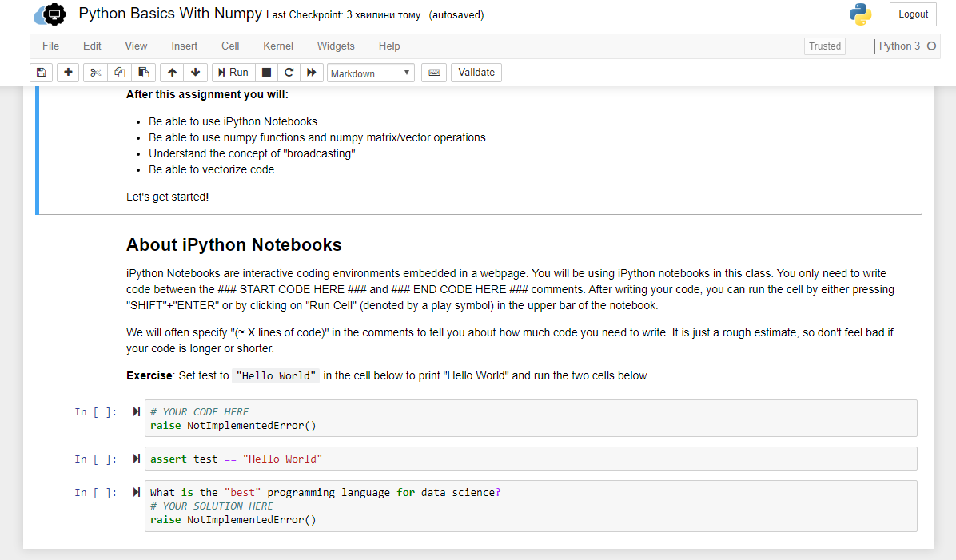
Task: Click the Exercise instruction line
Action: tap(387, 376)
